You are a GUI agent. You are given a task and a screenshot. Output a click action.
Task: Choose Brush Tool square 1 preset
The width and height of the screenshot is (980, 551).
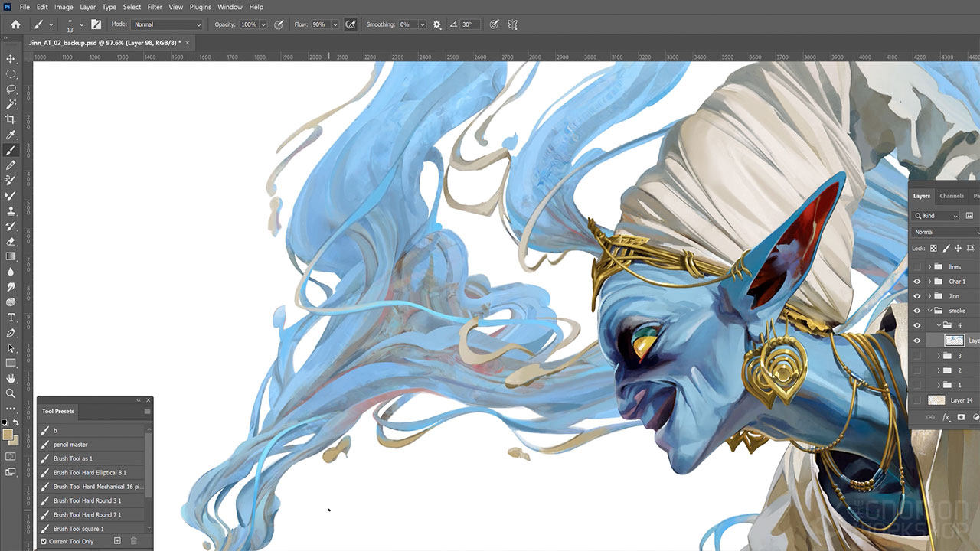tap(92, 529)
